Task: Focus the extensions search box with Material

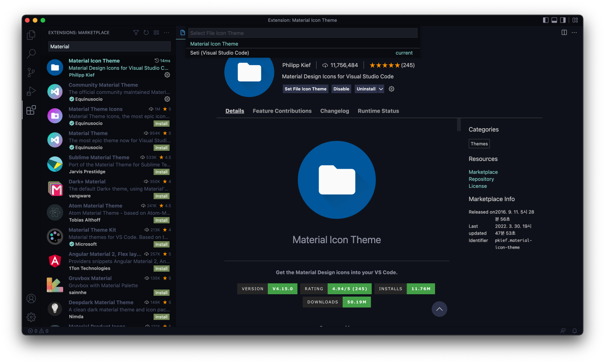Action: click(x=110, y=46)
